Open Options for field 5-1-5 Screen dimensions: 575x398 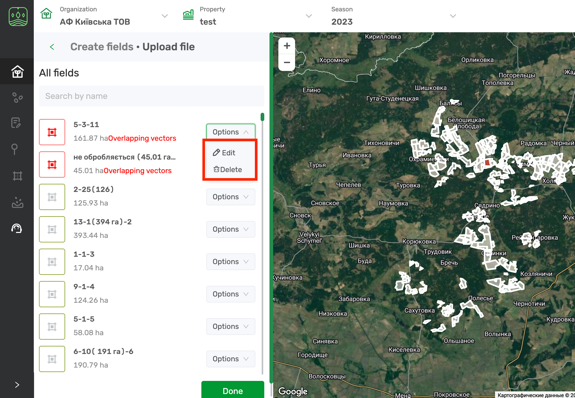[231, 326]
